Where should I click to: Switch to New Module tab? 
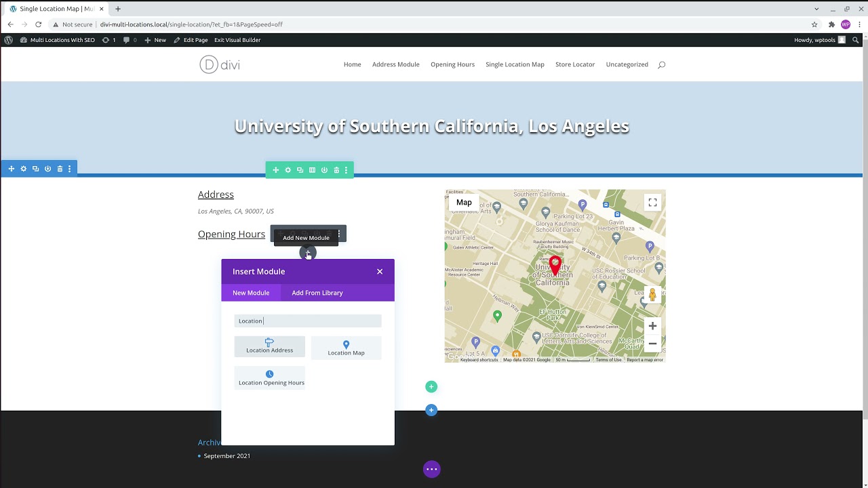[x=251, y=293]
